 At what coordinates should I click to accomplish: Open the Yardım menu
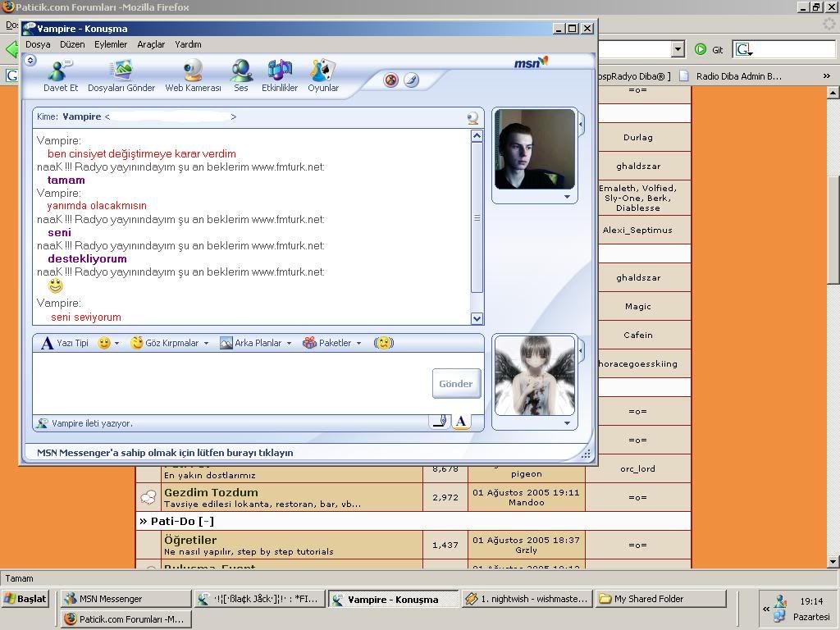(188, 44)
